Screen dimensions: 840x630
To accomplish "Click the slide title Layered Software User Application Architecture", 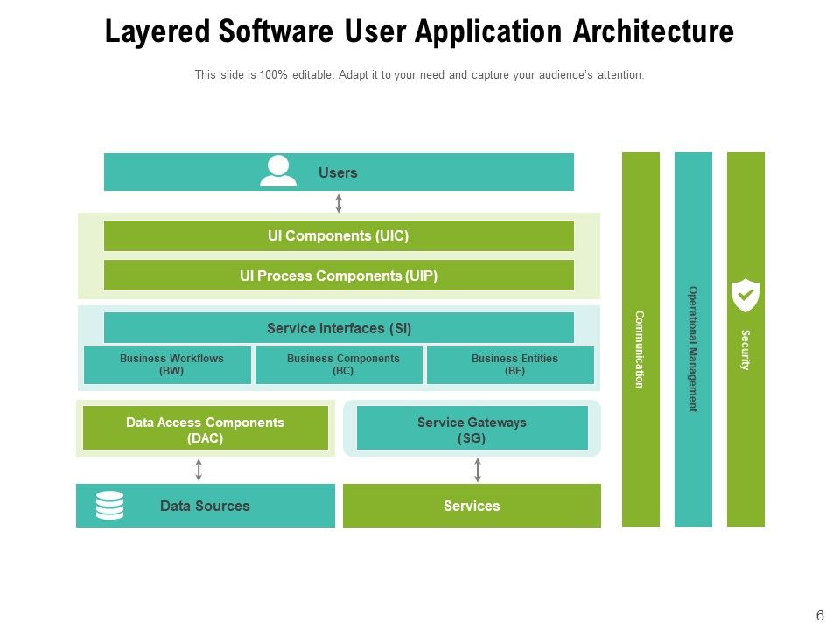I will 419,31.
